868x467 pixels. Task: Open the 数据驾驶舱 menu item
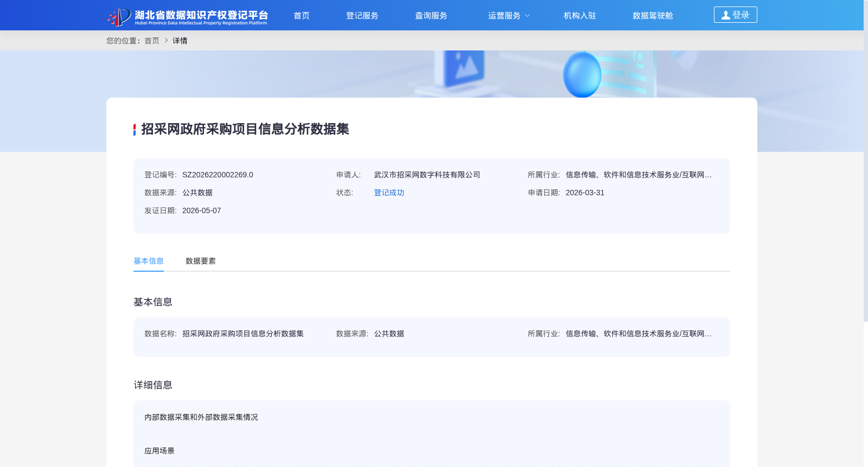point(653,16)
